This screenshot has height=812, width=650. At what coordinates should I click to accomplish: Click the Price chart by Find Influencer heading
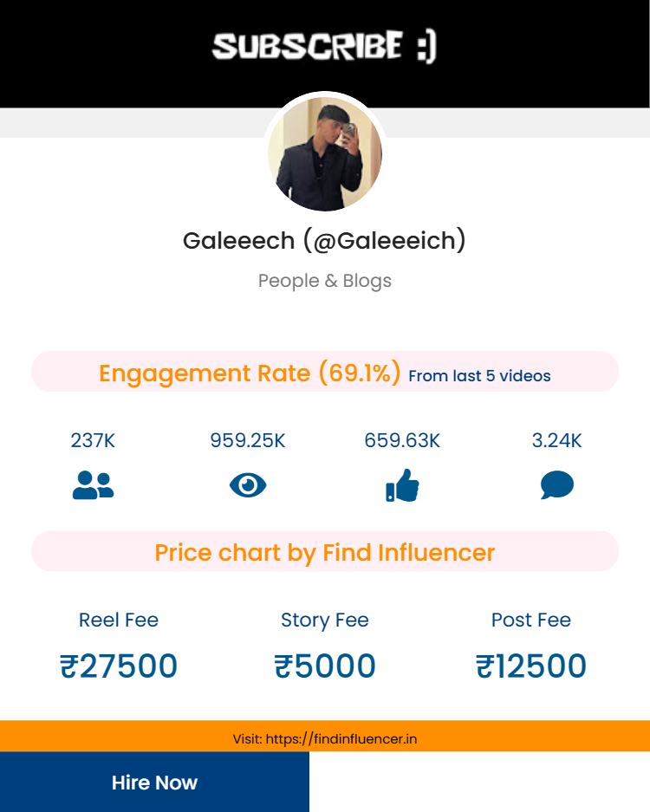click(325, 552)
